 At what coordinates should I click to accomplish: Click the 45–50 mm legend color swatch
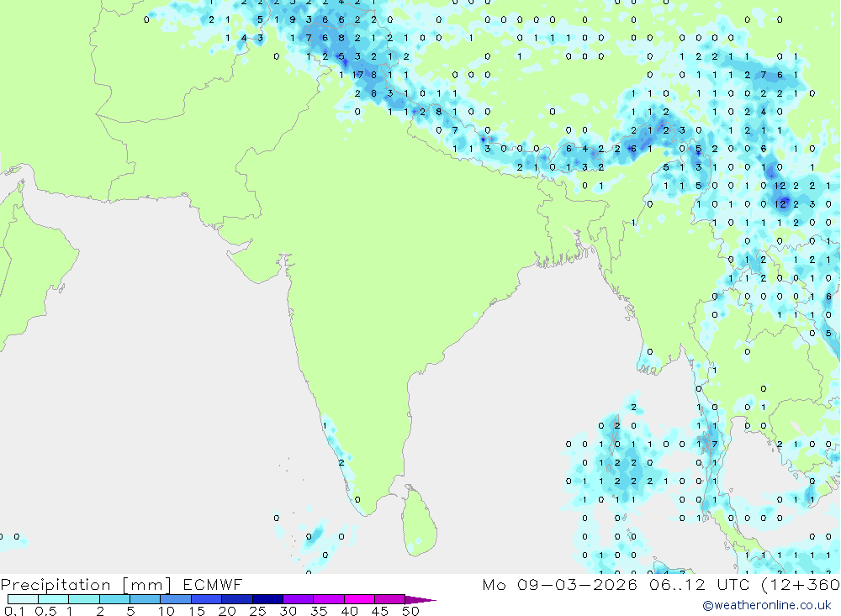click(389, 599)
